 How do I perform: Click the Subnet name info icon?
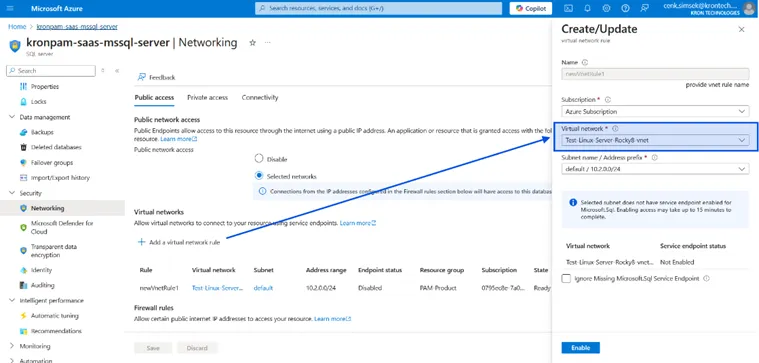(x=654, y=158)
